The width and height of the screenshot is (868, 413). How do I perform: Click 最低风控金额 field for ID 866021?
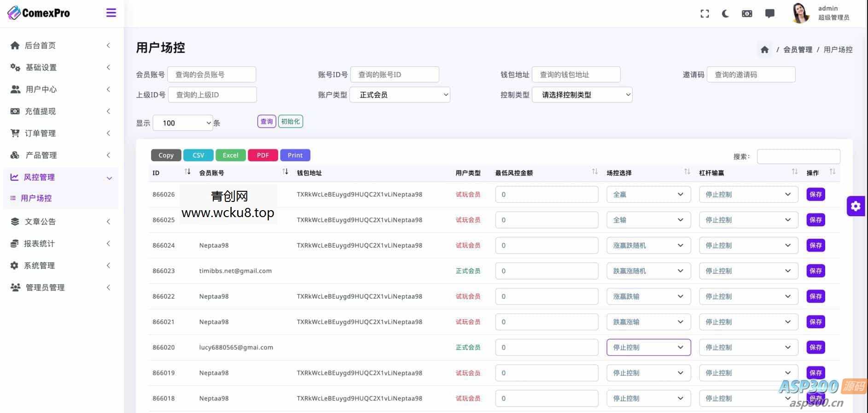point(547,322)
